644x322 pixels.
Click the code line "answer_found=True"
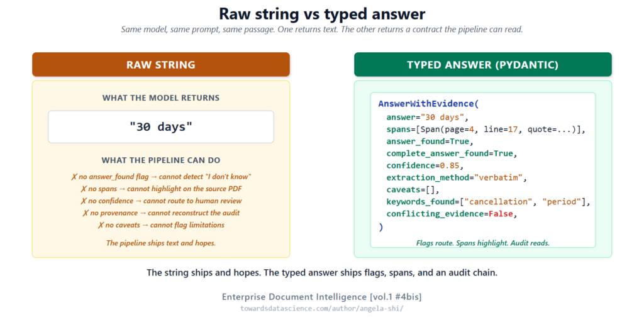coord(430,142)
